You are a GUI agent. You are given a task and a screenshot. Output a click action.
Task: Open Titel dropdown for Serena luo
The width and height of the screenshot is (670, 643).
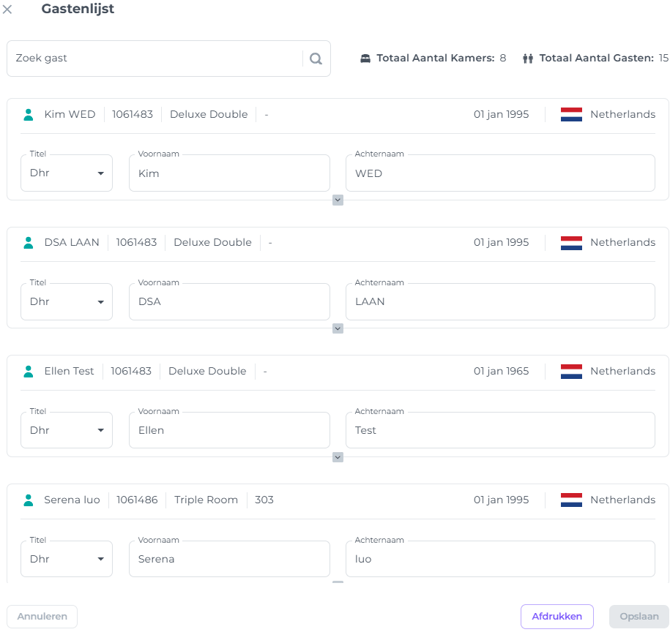[x=66, y=559]
